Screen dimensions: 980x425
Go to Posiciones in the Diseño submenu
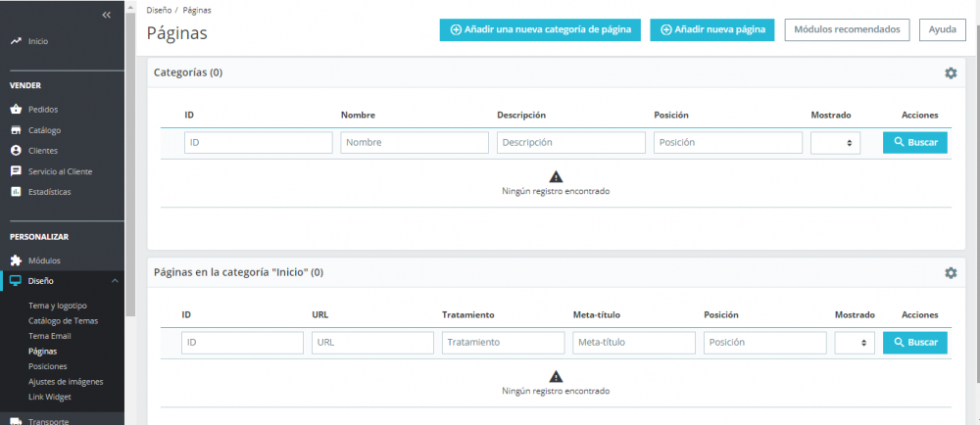click(48, 365)
